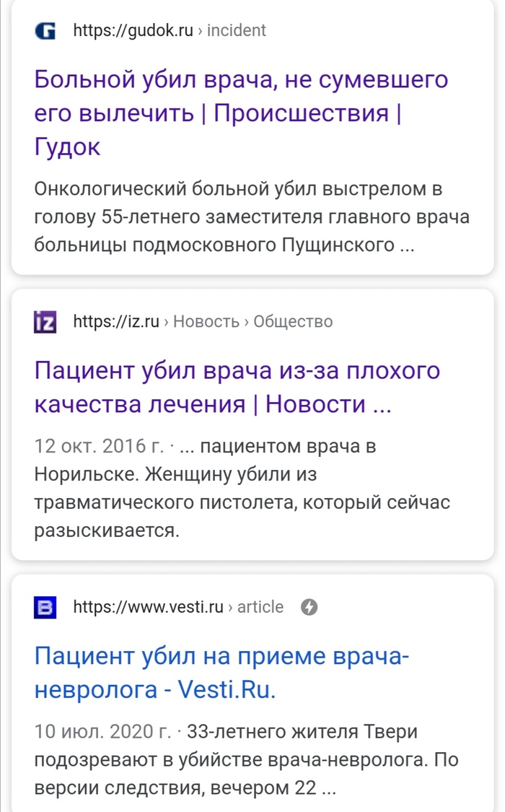Click the date '12 окт. 2016 г.'

(x=98, y=447)
